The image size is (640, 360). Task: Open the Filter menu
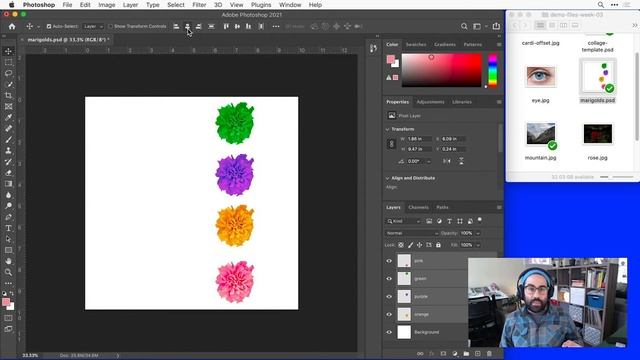tap(199, 5)
